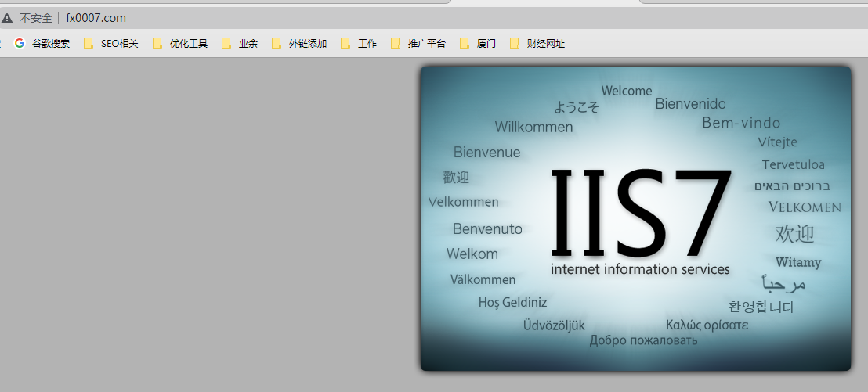Click the 'Bienvenido' text

pos(690,103)
